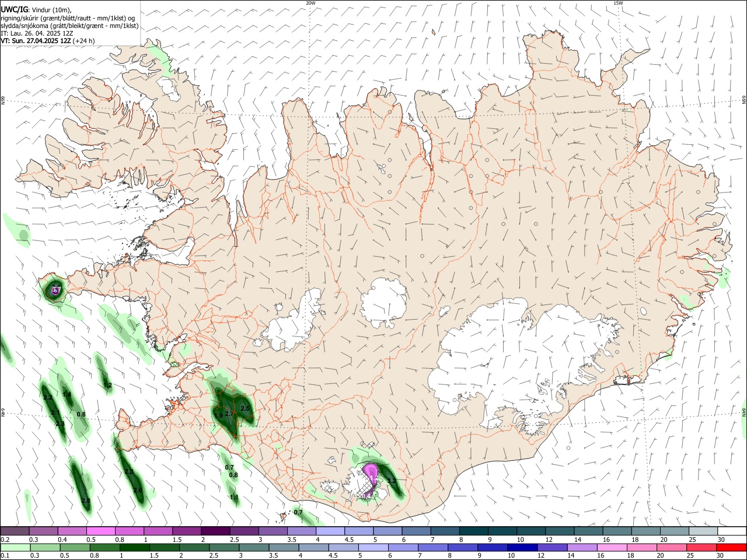Click the '3.2' precipitation value on the map
The height and width of the screenshot is (560, 747).
click(392, 481)
